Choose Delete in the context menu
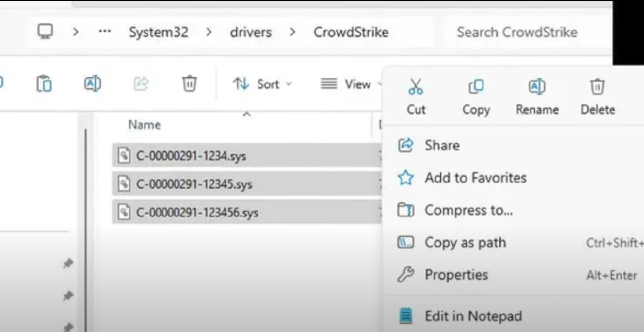Image resolution: width=644 pixels, height=332 pixels. (x=597, y=97)
